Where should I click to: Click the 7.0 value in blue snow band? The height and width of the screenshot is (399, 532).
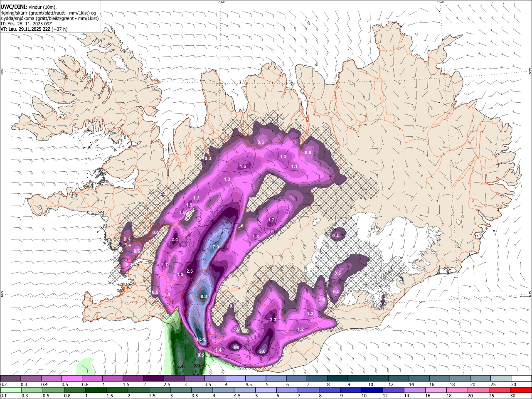tap(216, 247)
